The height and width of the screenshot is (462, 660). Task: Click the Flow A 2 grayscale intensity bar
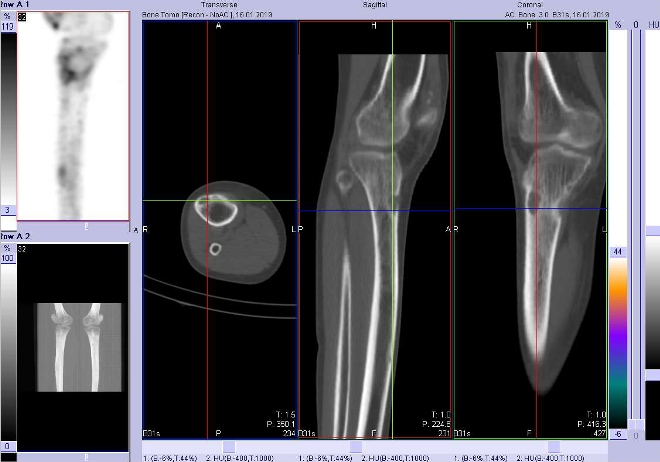8,346
